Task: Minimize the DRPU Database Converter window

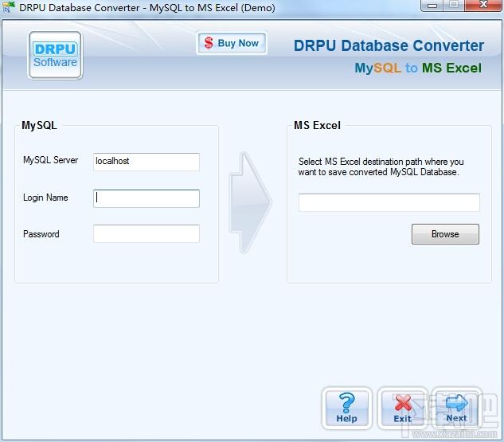Action: [432, 5]
